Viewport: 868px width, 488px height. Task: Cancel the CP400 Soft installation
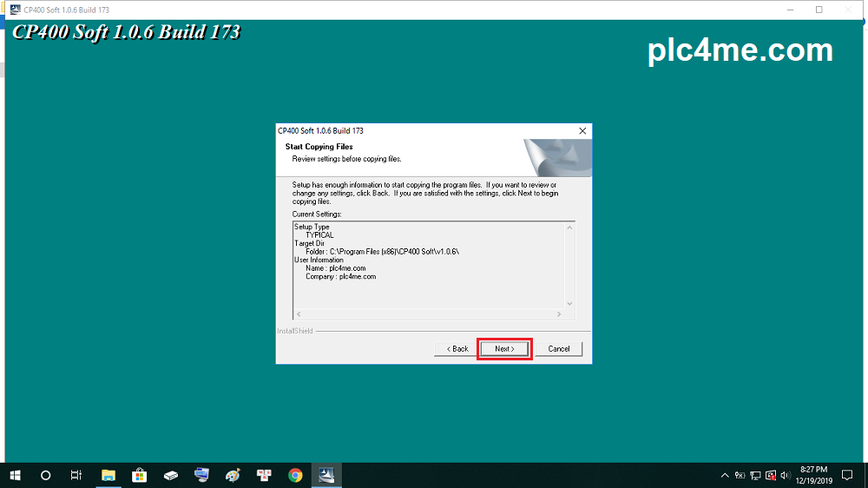pos(559,349)
